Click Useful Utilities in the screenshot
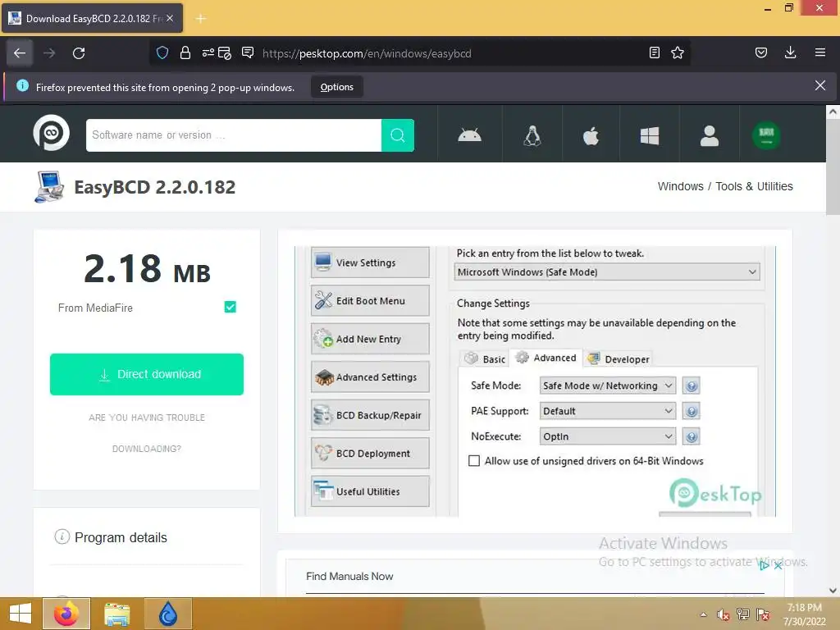The width and height of the screenshot is (840, 630). tap(370, 491)
